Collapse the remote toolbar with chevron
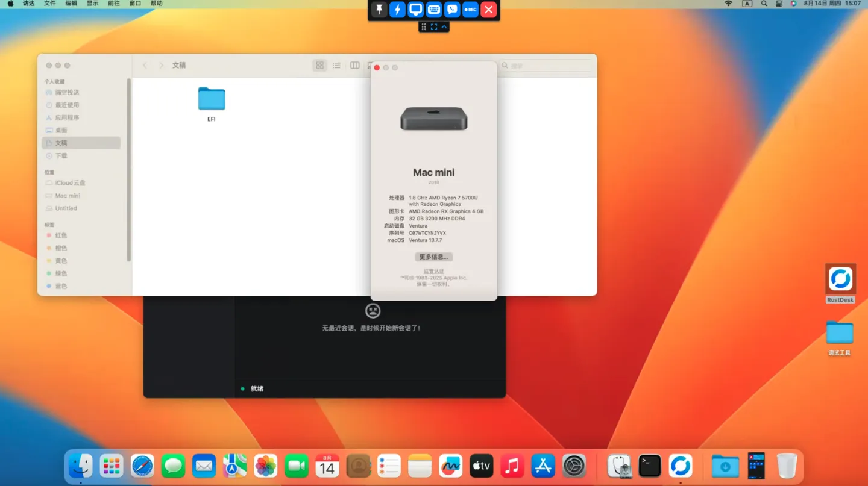This screenshot has width=868, height=486. click(x=444, y=26)
